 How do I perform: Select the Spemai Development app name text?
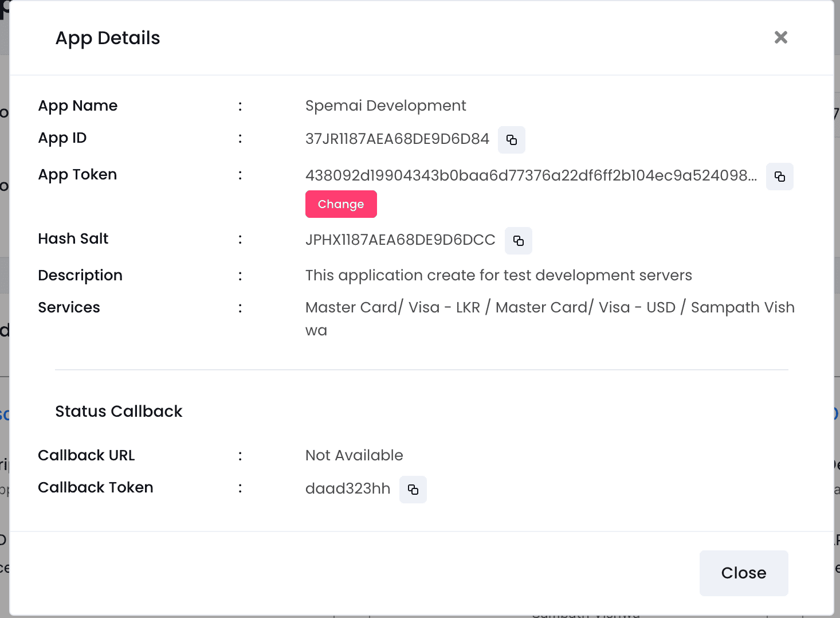click(x=385, y=105)
